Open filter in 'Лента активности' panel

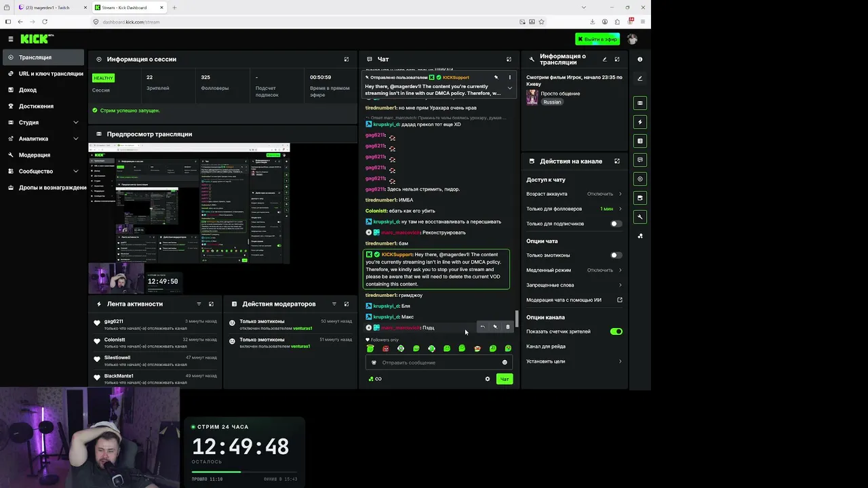199,304
